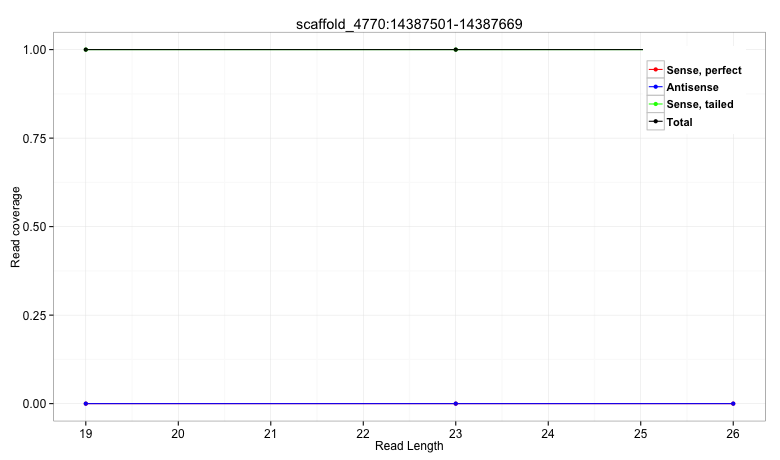Click the black Total legend marker
780x460 pixels.
(656, 122)
